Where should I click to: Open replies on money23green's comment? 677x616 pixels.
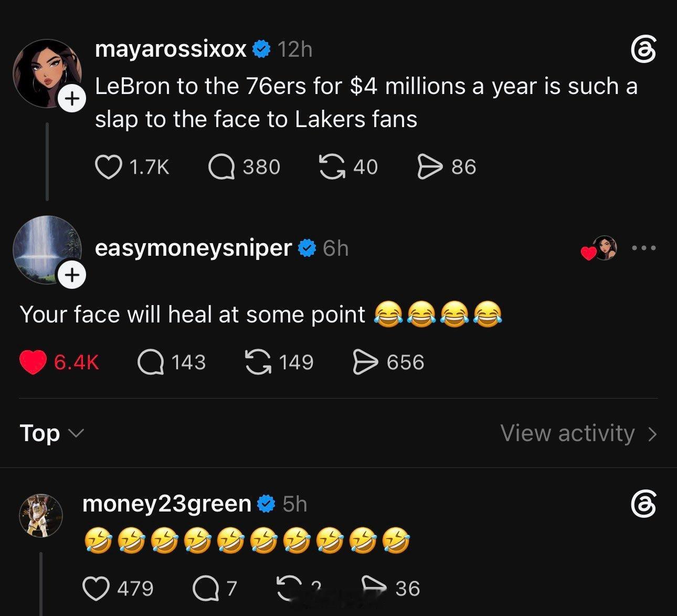point(206,588)
